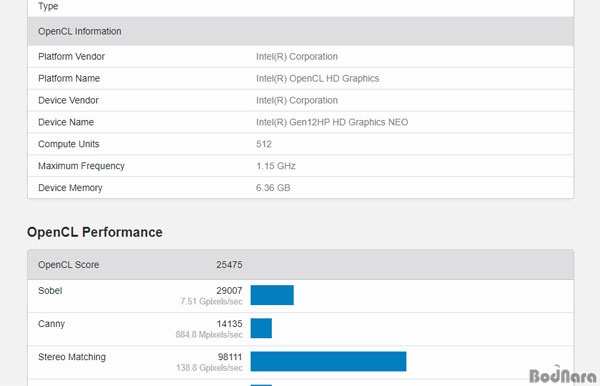This screenshot has height=386, width=600.
Task: Click the 7.51 Gpixels/sec throughput text
Action: coord(211,301)
